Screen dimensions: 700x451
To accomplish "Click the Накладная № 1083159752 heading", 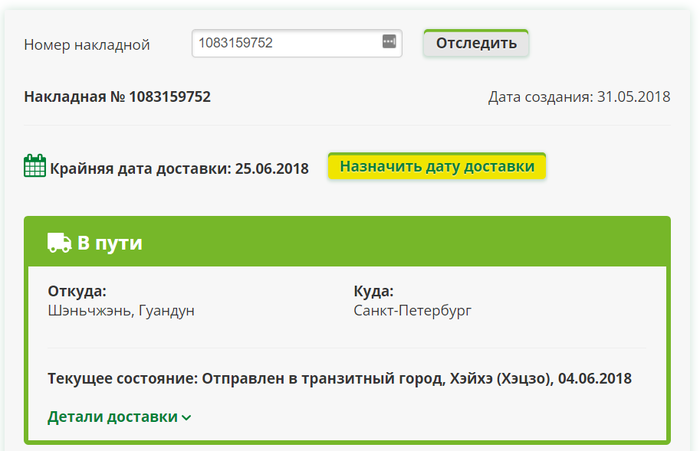I will [117, 97].
